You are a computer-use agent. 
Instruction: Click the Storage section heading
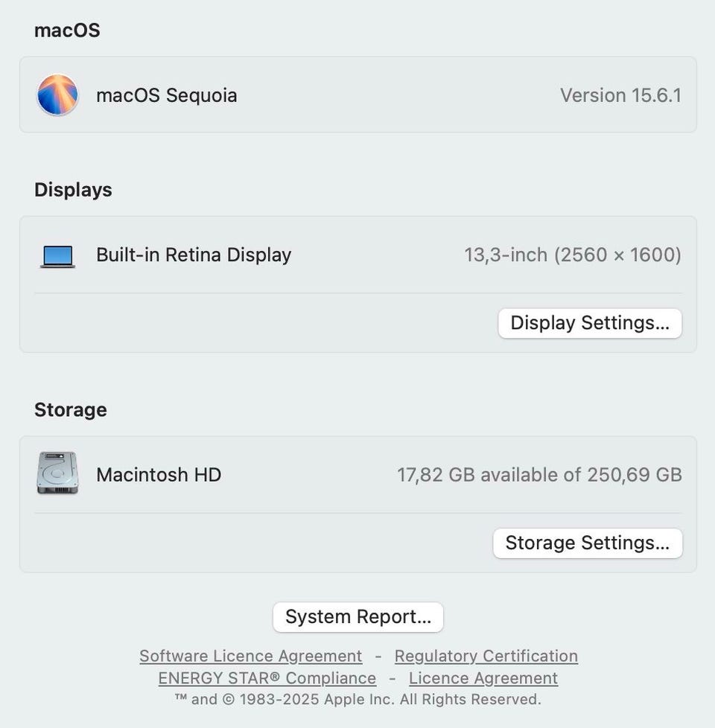point(71,410)
